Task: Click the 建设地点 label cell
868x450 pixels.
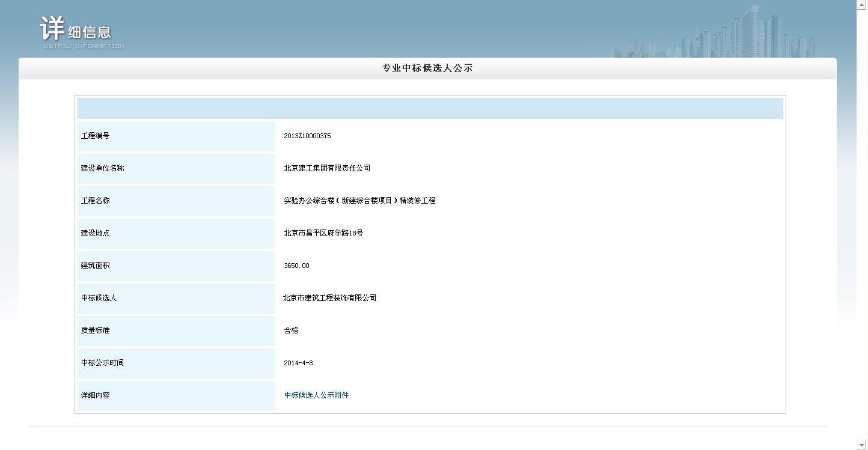Action: pos(176,234)
